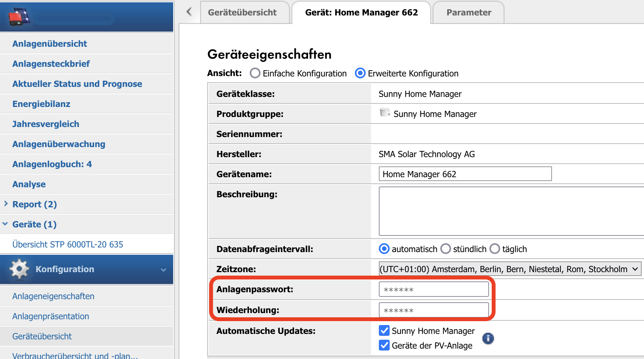Click the Konfiguration gear icon

click(19, 269)
